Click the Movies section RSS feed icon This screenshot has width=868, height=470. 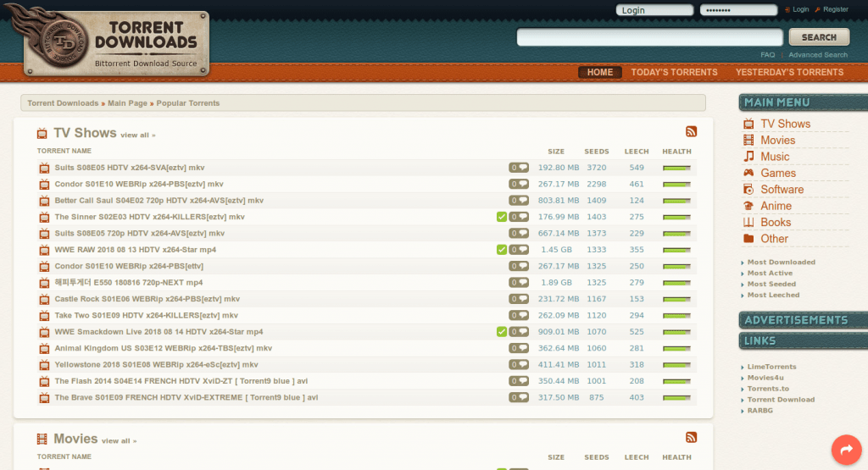point(691,438)
